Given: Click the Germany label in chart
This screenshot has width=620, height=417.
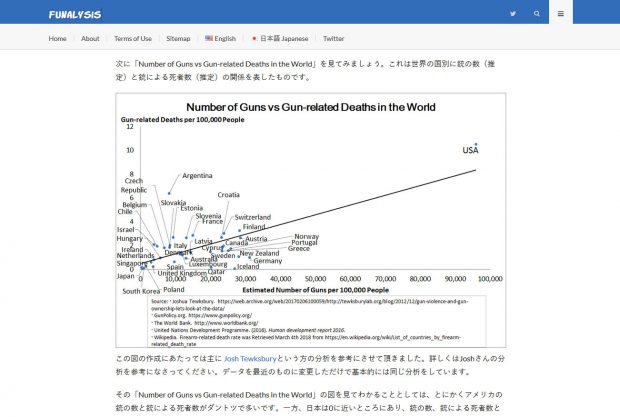Looking at the screenshot, I should [x=268, y=261].
